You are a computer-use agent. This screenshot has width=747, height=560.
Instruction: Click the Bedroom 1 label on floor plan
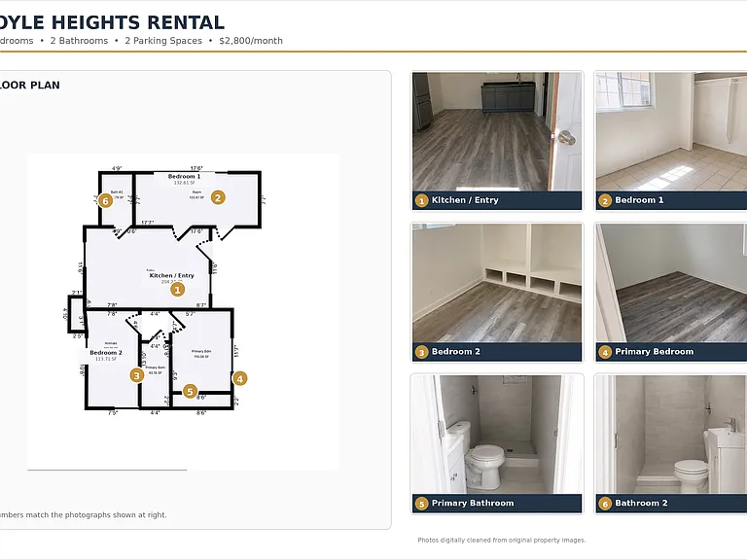pos(185,177)
